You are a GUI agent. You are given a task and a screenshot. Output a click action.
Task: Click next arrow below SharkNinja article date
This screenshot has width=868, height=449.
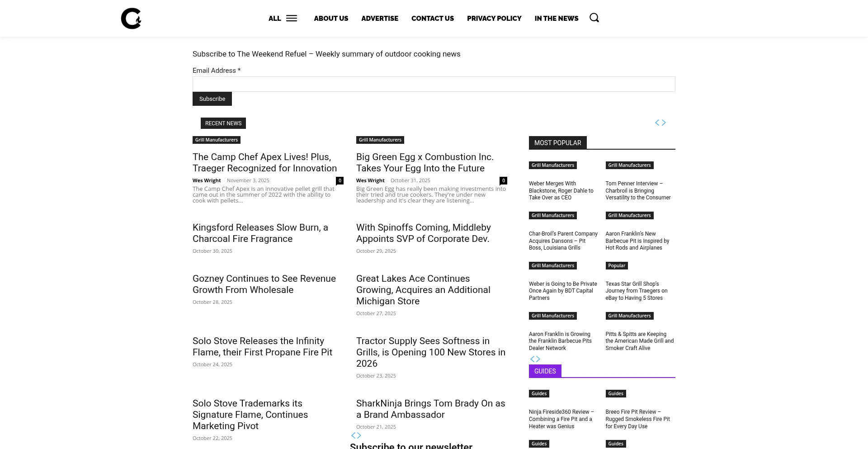click(359, 435)
